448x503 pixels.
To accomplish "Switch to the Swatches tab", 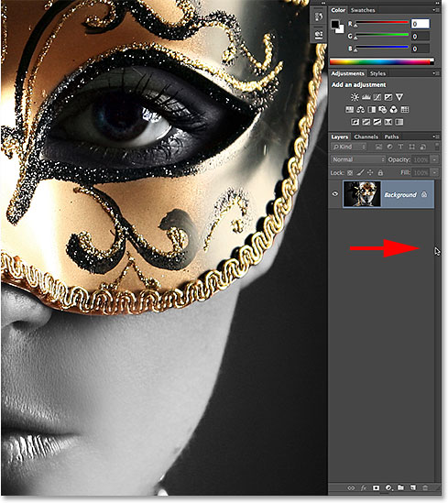I will (363, 10).
